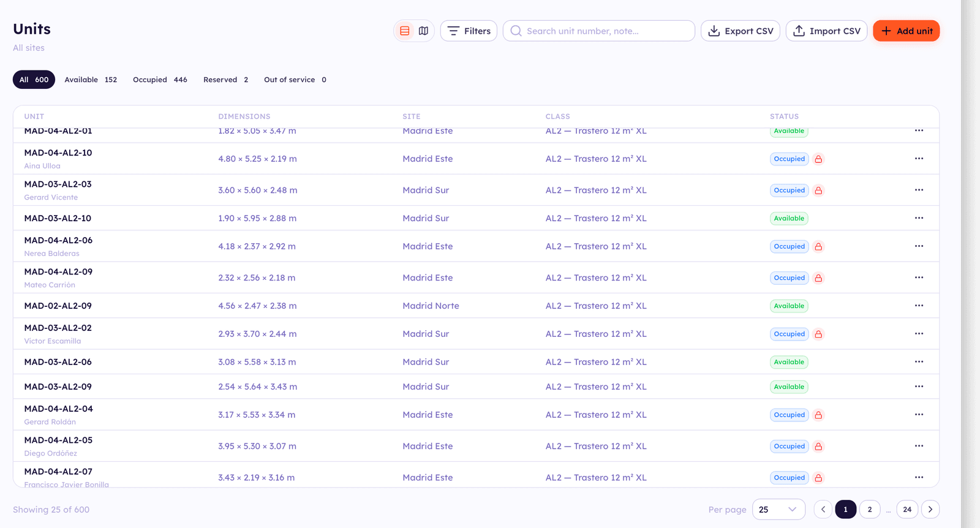This screenshot has width=980, height=528.
Task: Go to previous page arrow
Action: tap(823, 510)
